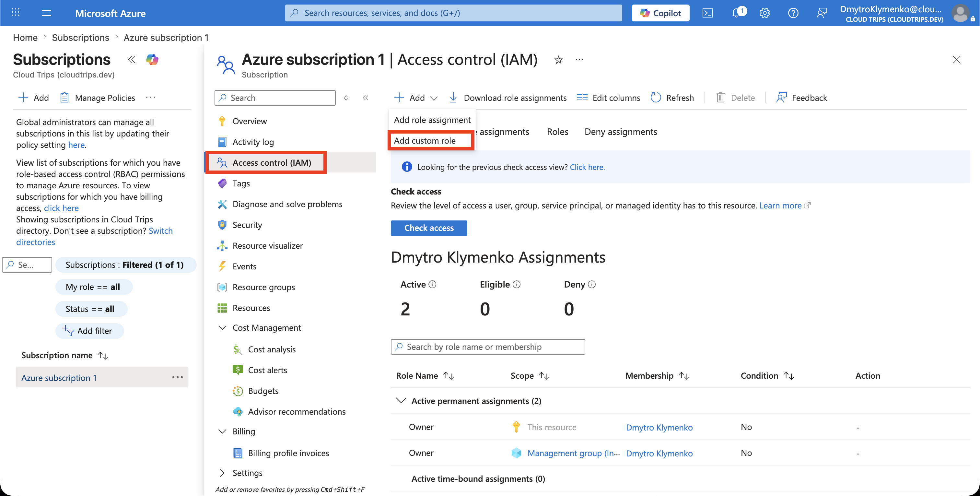Open Management group scope link
Screen dimensions: 980x496
tap(573, 453)
